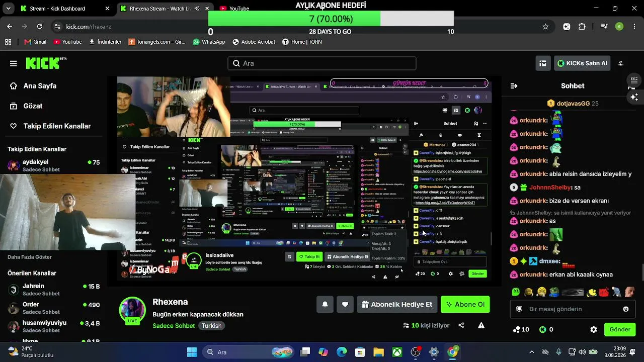Close the Stream - Kick Dashboard tab
The height and width of the screenshot is (362, 644).
[107, 9]
